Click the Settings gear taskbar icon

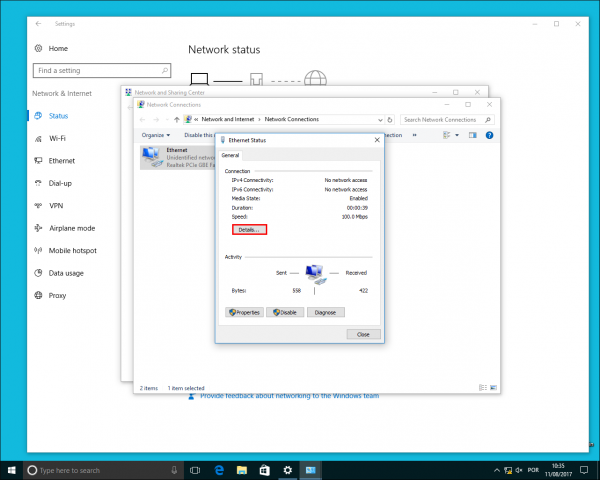pyautogui.click(x=288, y=470)
